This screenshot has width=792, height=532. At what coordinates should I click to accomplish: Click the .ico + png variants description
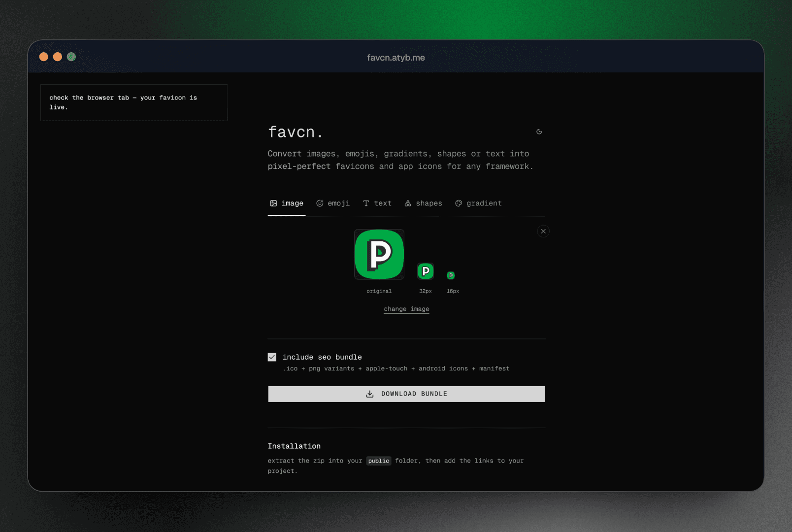(x=396, y=368)
